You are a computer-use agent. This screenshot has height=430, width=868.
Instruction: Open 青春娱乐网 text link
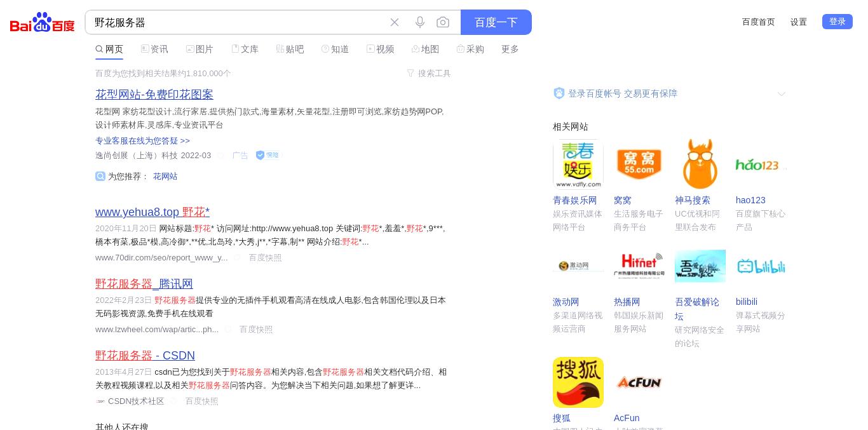[x=575, y=200]
